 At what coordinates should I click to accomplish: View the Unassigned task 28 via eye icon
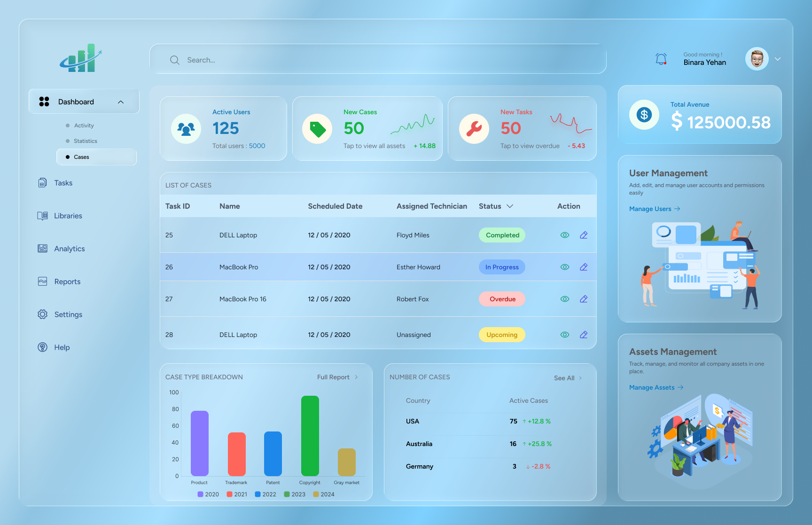tap(564, 334)
